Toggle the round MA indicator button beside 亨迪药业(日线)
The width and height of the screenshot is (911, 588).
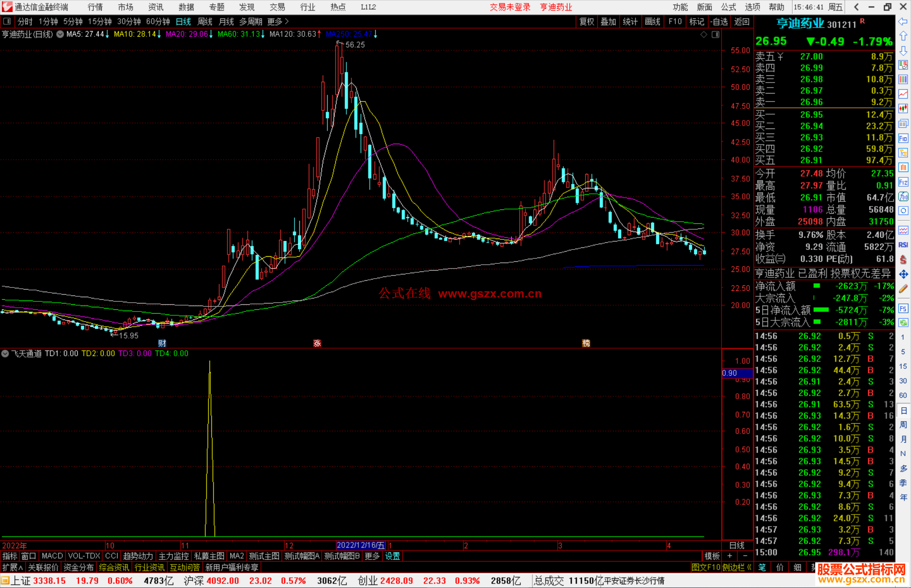[x=60, y=34]
